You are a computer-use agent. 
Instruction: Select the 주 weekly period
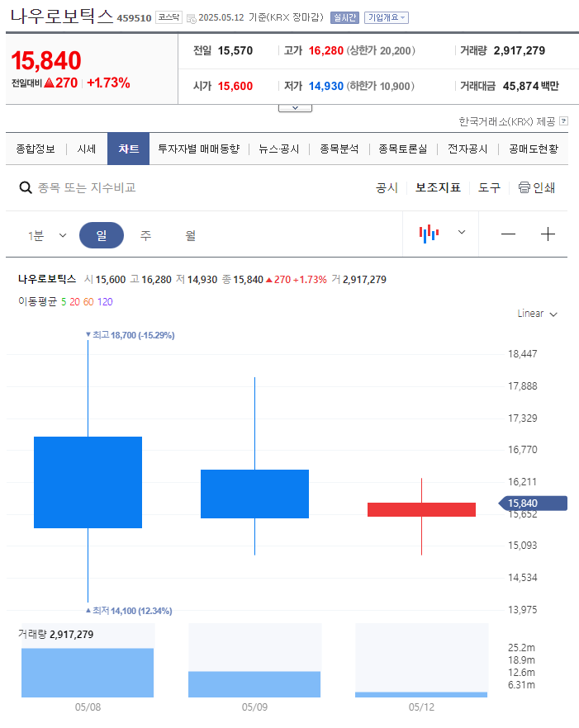point(146,235)
